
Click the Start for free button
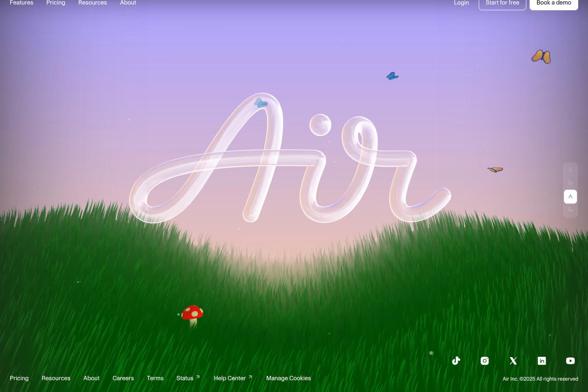pos(502,3)
